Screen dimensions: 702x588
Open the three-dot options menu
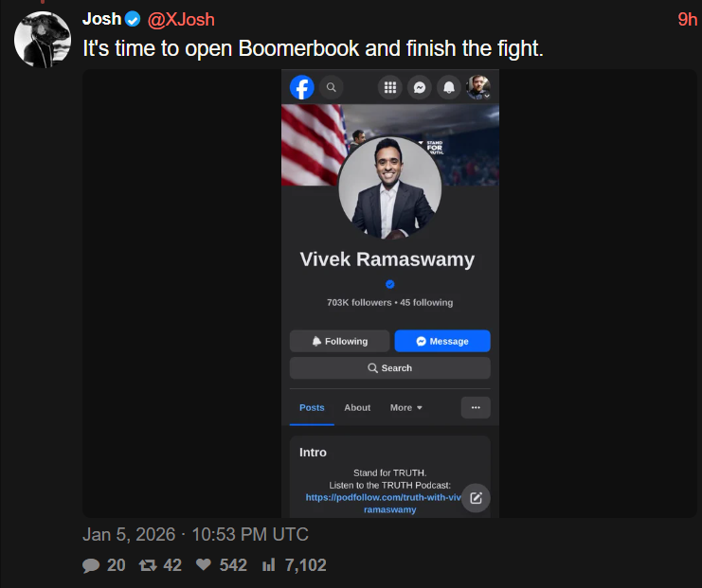(476, 408)
